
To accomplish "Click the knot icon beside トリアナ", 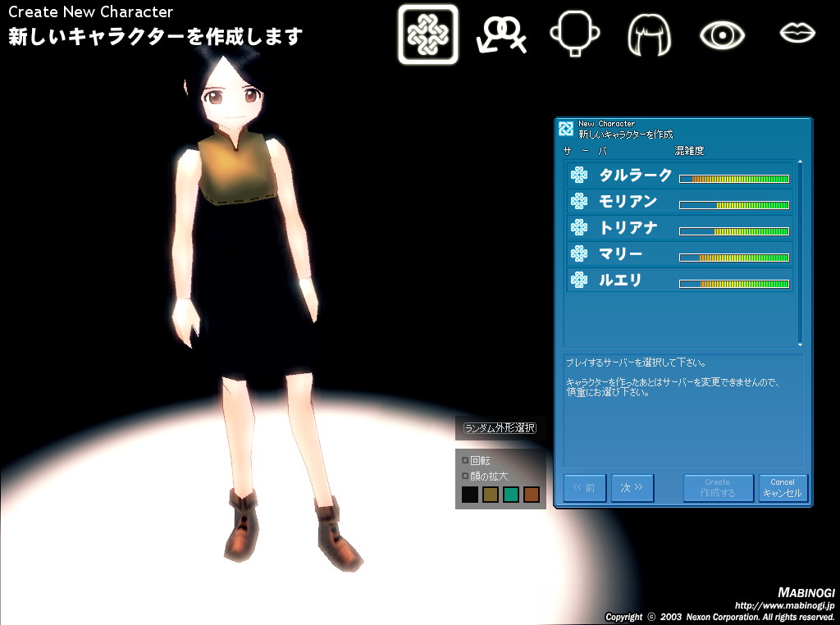I will point(579,227).
